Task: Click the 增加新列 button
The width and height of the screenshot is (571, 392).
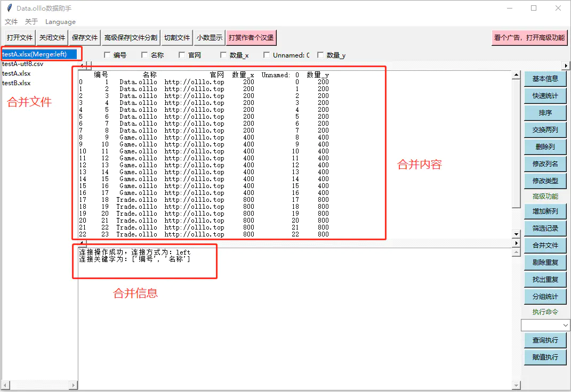Action: pyautogui.click(x=545, y=211)
